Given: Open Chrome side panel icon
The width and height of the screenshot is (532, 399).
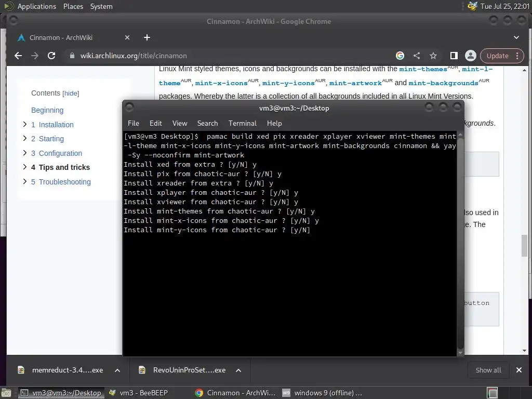Looking at the screenshot, I should pos(454,56).
